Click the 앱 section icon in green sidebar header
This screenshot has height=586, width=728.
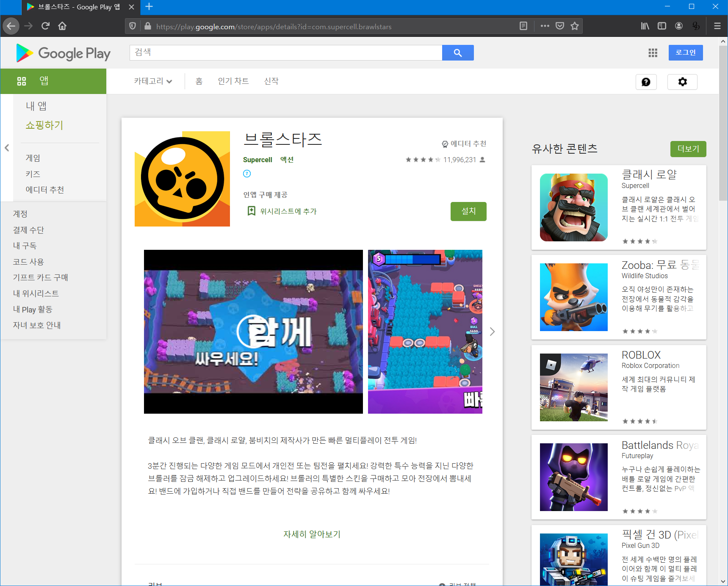(x=22, y=81)
